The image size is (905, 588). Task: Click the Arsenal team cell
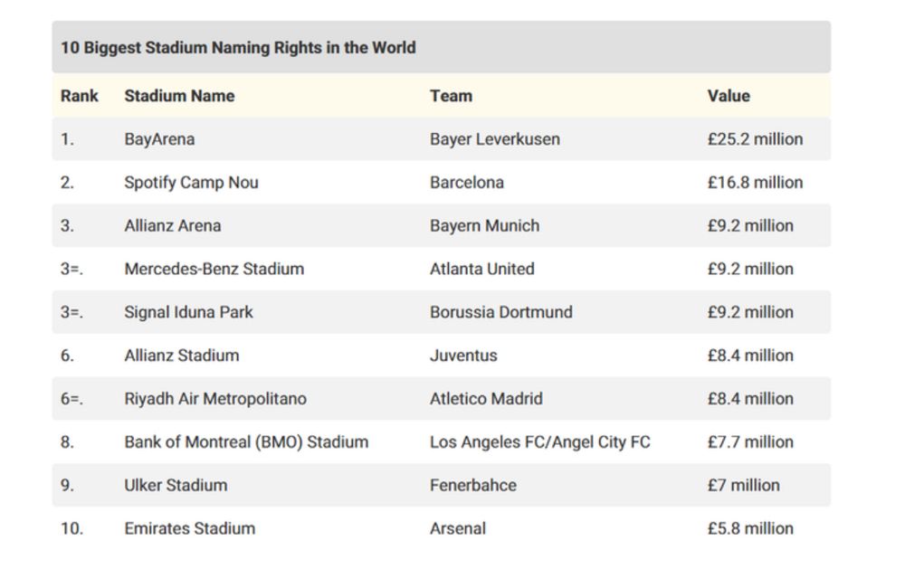(458, 528)
